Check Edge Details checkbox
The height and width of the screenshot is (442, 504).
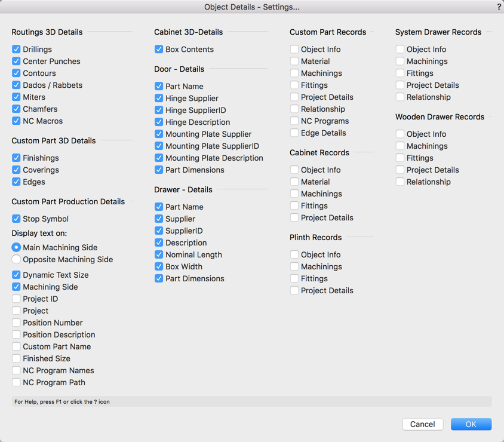(x=294, y=133)
